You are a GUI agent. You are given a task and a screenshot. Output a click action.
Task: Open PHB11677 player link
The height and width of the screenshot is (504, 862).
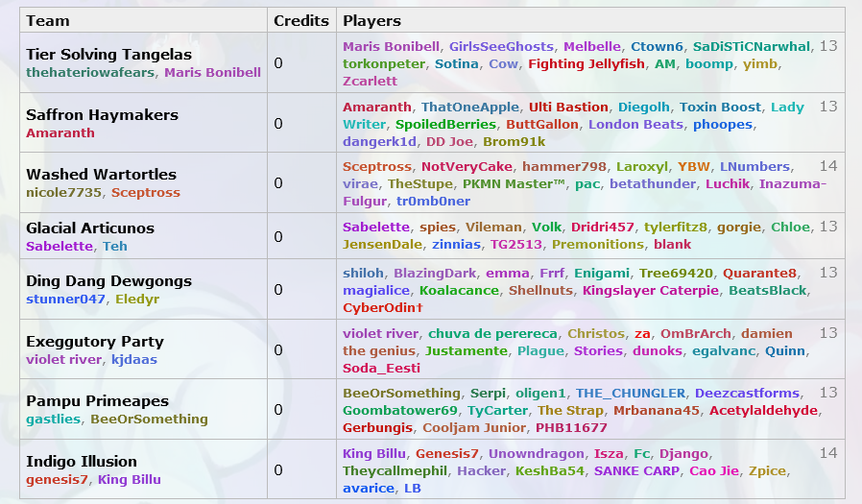pos(571,427)
